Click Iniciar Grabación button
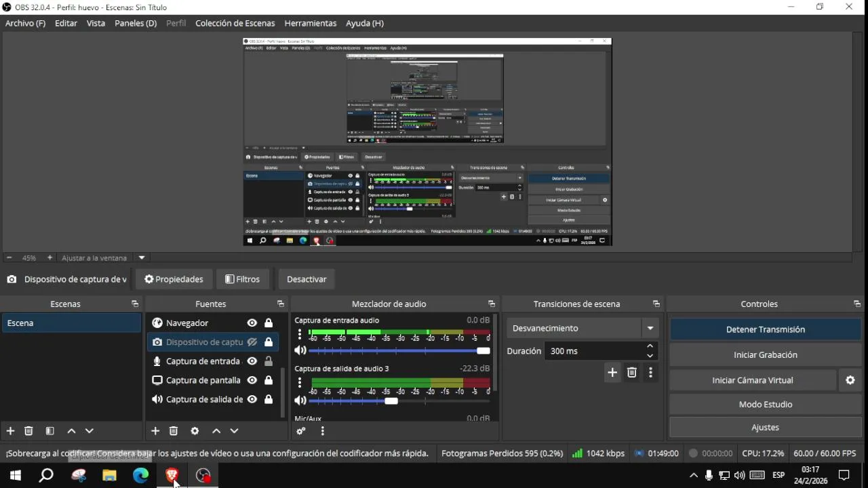868x488 pixels. tap(766, 354)
